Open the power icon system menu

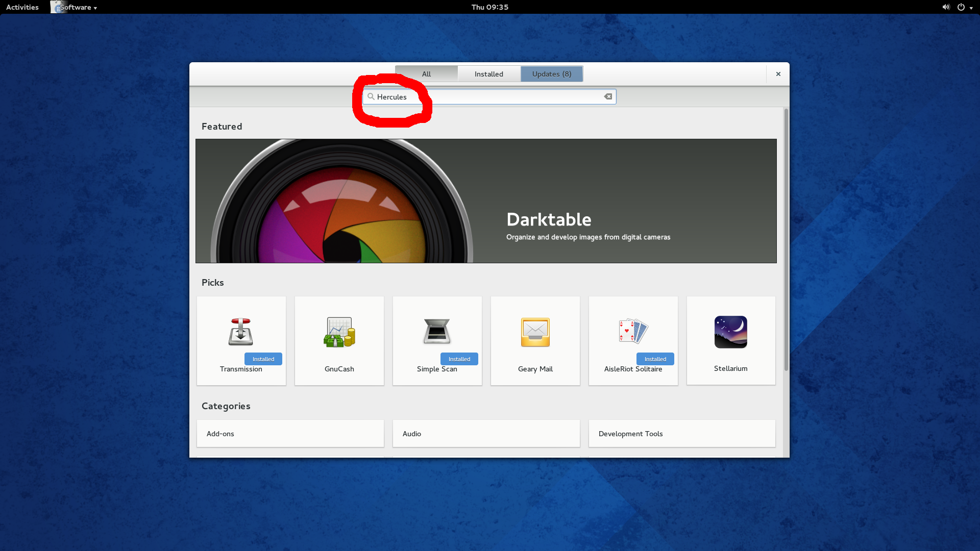click(x=961, y=7)
